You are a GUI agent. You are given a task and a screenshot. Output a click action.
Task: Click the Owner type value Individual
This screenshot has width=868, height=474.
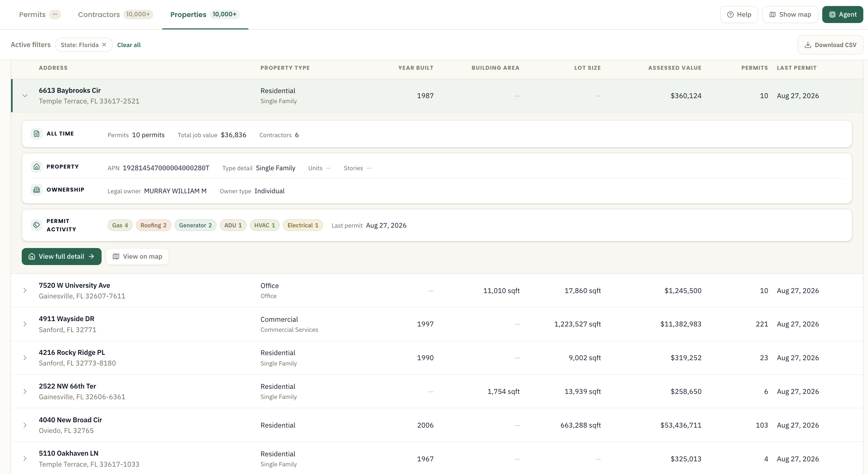[x=270, y=191]
